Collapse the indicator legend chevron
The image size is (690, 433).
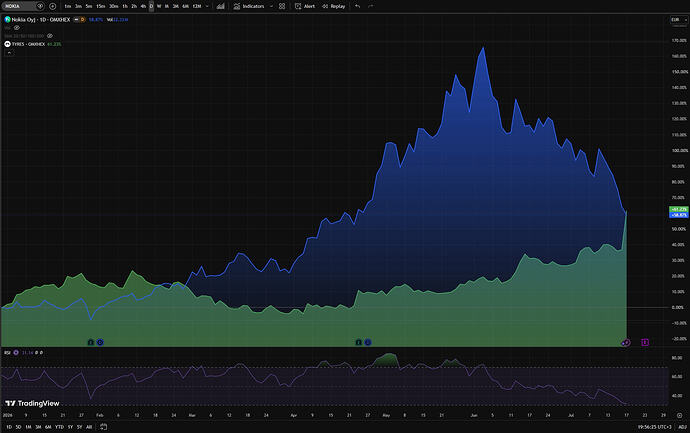coord(9,53)
